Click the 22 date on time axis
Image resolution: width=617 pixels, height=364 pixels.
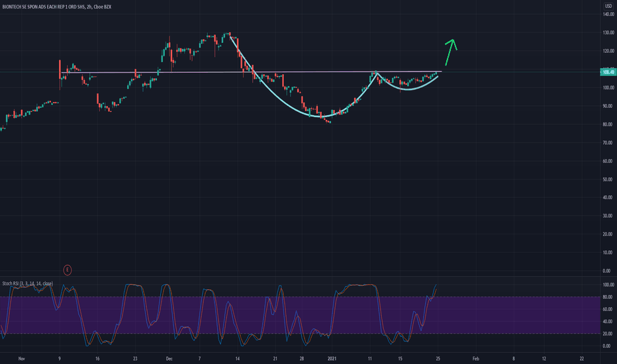[x=582, y=359]
